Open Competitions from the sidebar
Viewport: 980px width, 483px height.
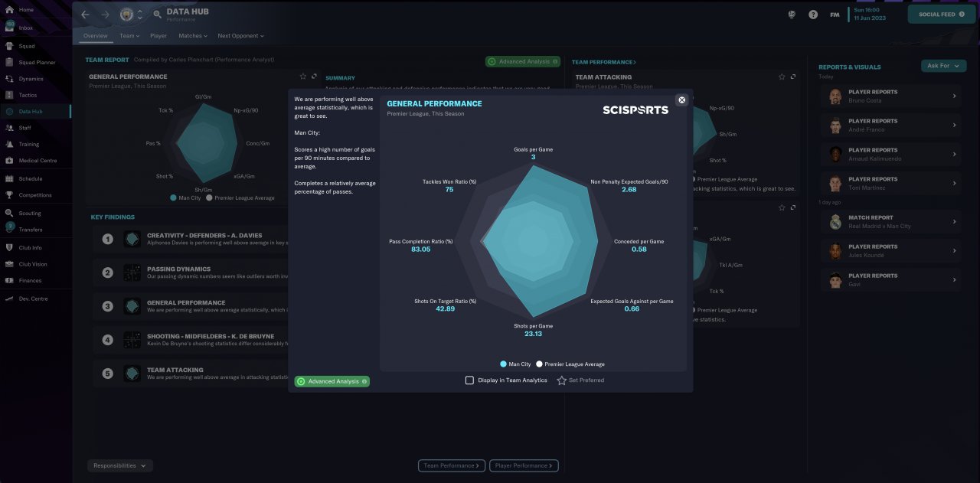(35, 195)
